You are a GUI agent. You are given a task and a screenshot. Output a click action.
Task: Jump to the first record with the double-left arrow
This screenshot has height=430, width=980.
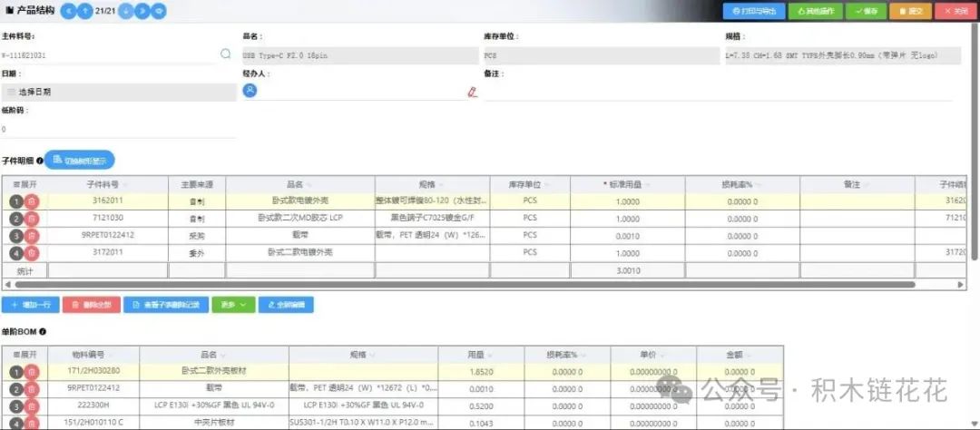click(x=70, y=11)
